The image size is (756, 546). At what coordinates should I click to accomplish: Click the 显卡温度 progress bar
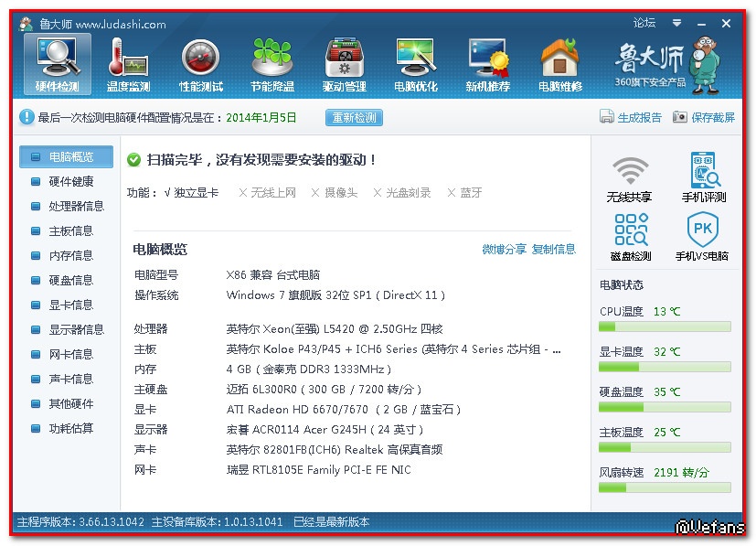[665, 368]
